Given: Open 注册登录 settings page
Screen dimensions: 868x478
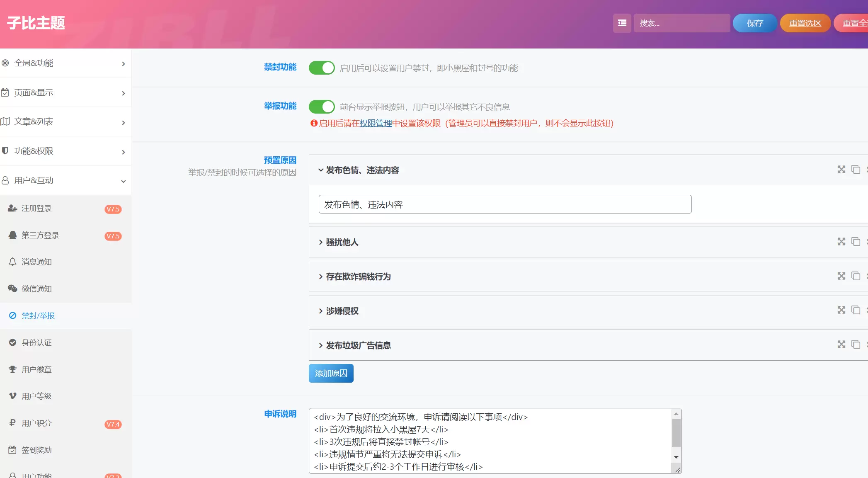Looking at the screenshot, I should [65, 209].
